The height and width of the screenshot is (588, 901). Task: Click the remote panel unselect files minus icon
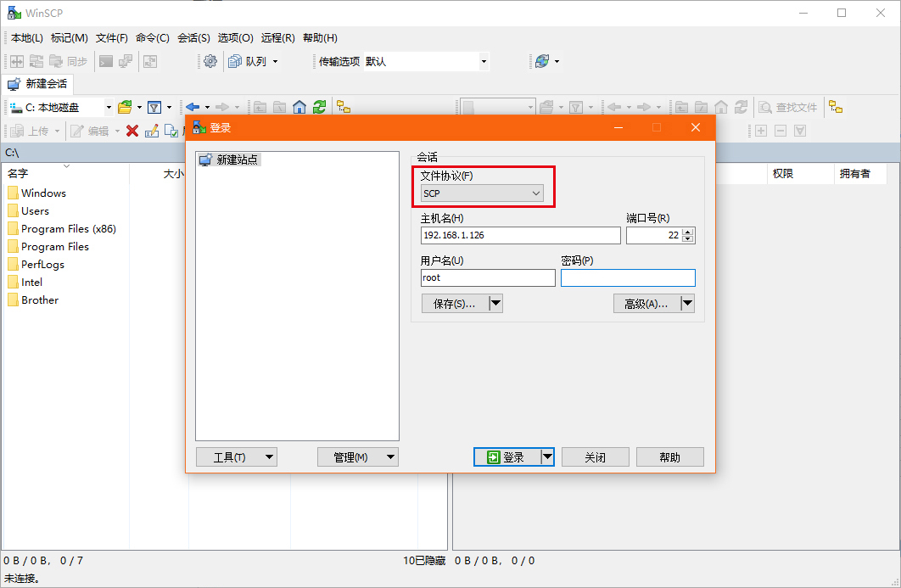[x=781, y=131]
